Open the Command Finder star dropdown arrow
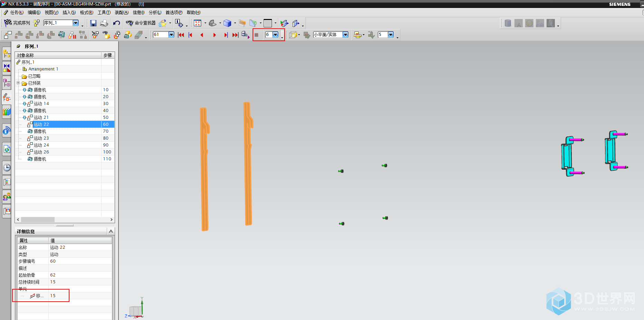The height and width of the screenshot is (320, 644). click(170, 23)
